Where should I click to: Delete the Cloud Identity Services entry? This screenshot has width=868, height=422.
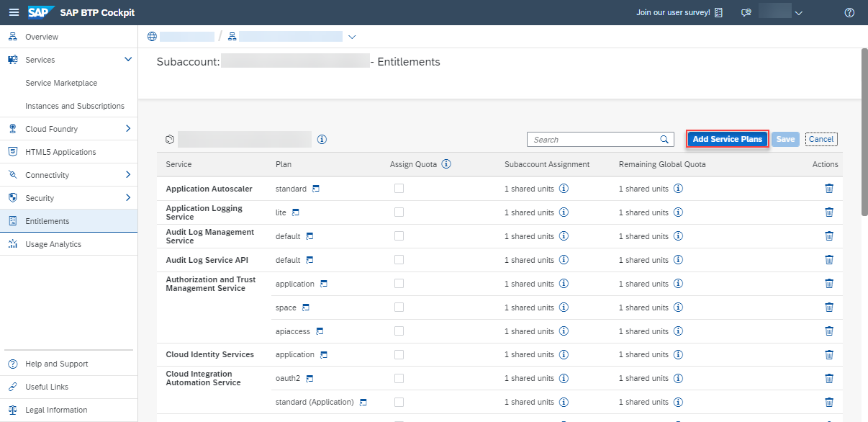coord(829,354)
